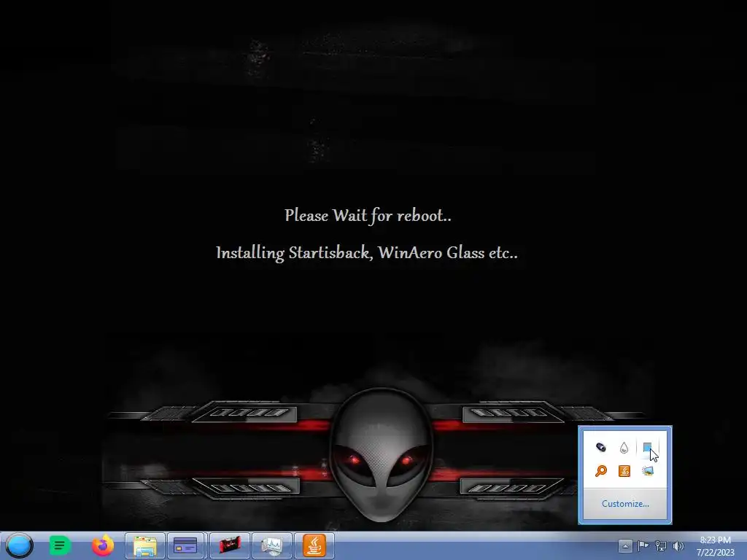Screen dimensions: 747x560
Task: Open the Action Center flag icon
Action: 643,545
